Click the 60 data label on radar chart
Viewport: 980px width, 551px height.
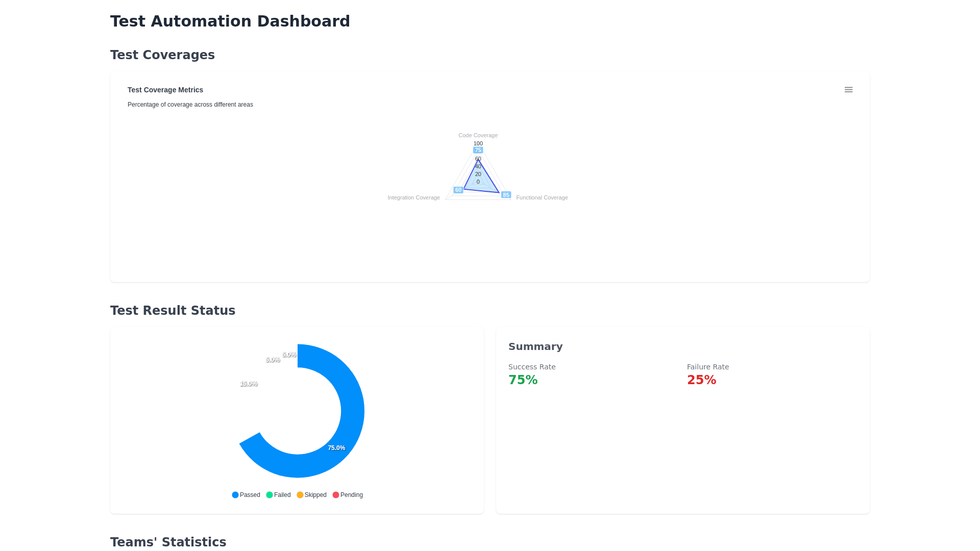tap(458, 190)
